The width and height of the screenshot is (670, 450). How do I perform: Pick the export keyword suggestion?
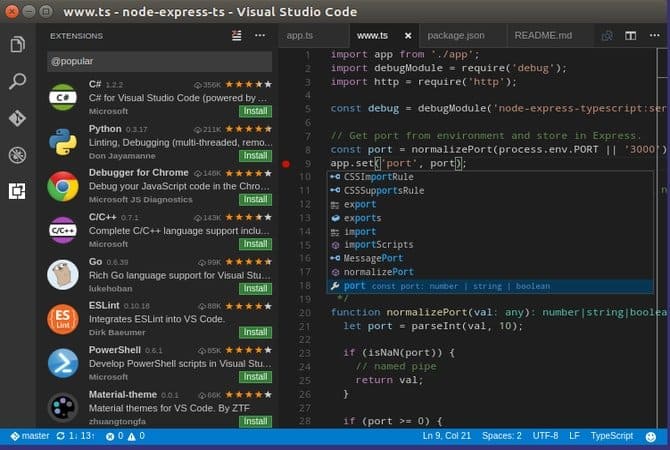[490, 204]
